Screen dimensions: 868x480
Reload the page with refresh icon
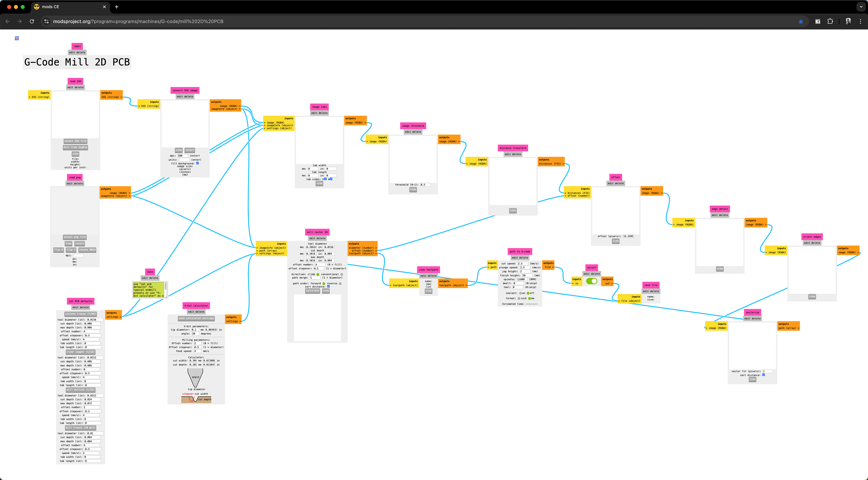point(32,22)
